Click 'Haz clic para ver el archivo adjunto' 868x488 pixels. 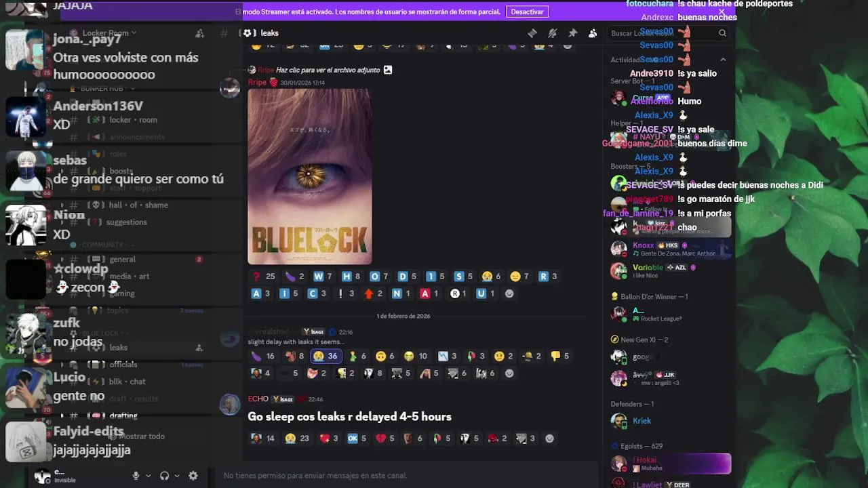click(x=328, y=70)
